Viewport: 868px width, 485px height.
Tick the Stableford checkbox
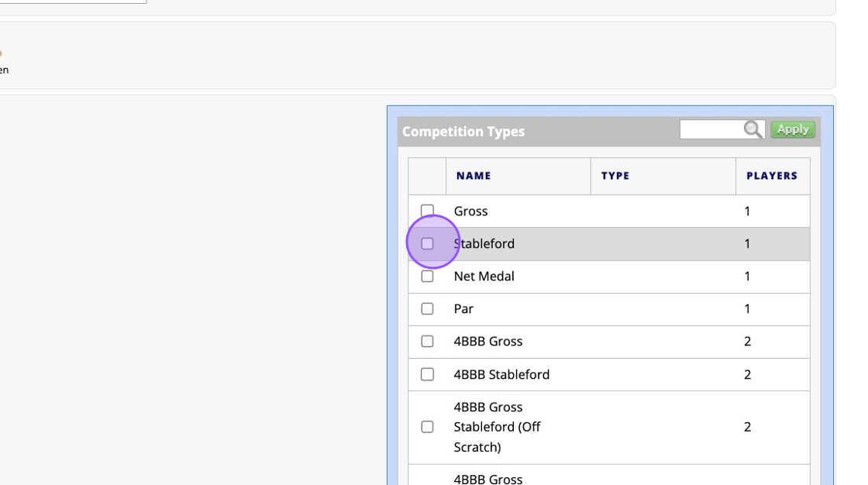[427, 243]
